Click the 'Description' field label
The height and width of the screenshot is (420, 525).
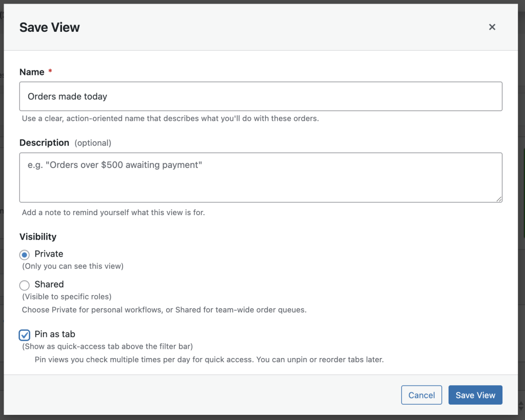[44, 143]
